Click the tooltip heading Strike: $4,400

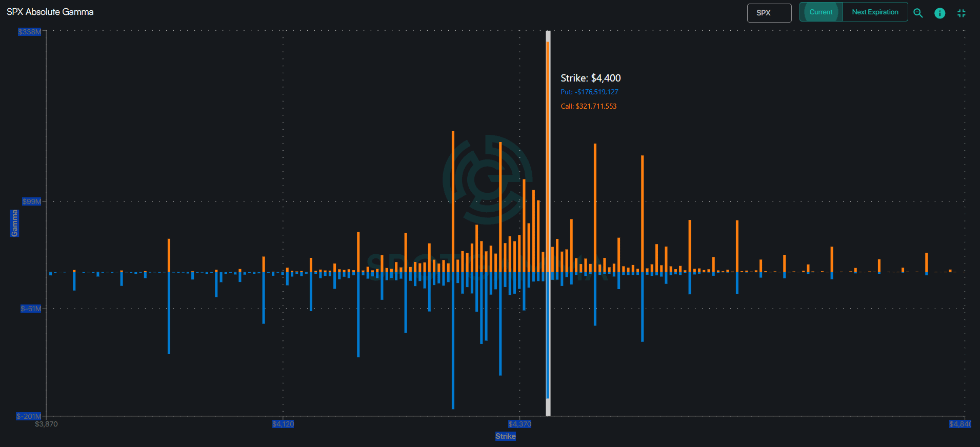(x=591, y=78)
